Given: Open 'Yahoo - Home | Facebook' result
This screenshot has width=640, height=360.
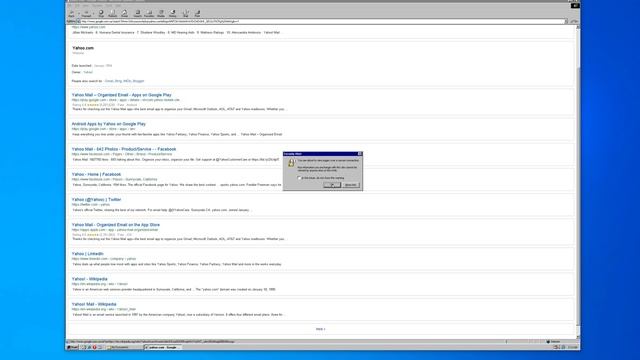Looking at the screenshot, I should click(x=96, y=174).
